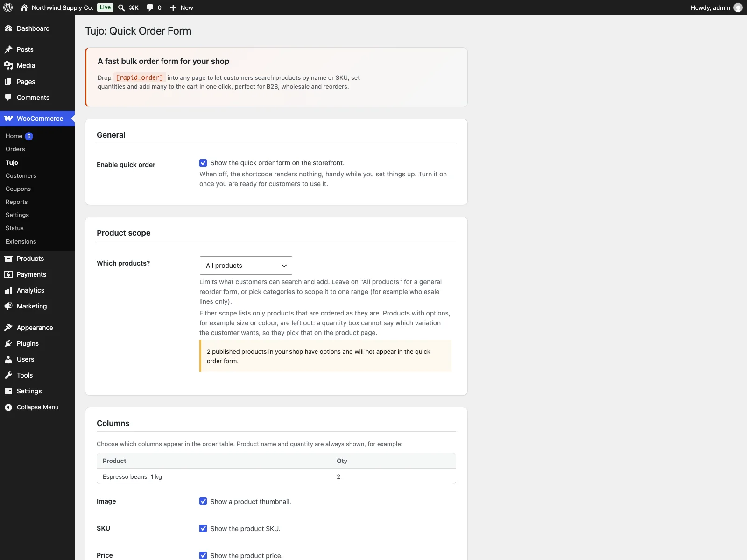This screenshot has height=560, width=747.
Task: Uncheck Show the quick order form checkbox
Action: (203, 163)
